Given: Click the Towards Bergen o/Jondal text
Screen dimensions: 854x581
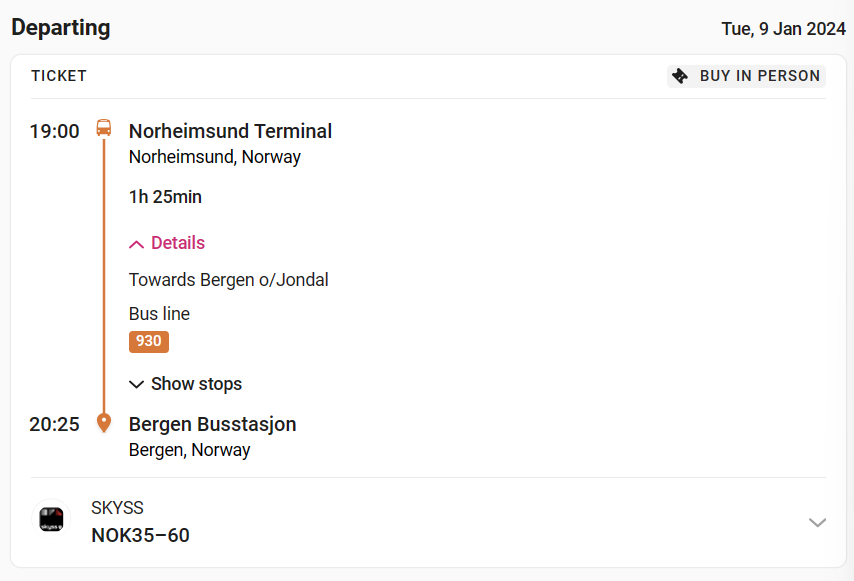Looking at the screenshot, I should click(x=229, y=280).
